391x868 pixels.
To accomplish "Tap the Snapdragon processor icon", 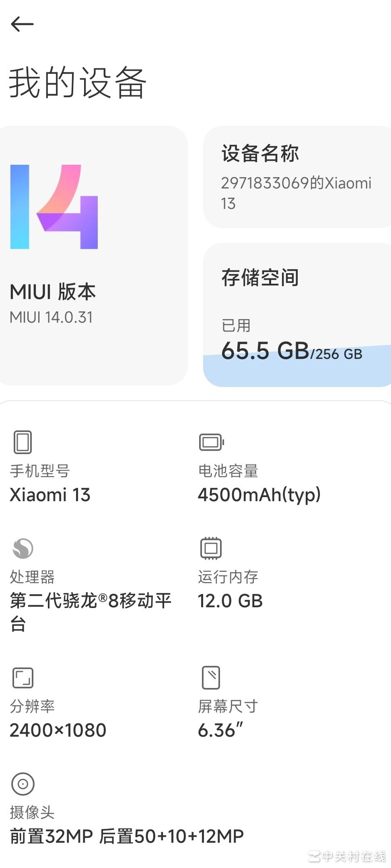I will [23, 548].
